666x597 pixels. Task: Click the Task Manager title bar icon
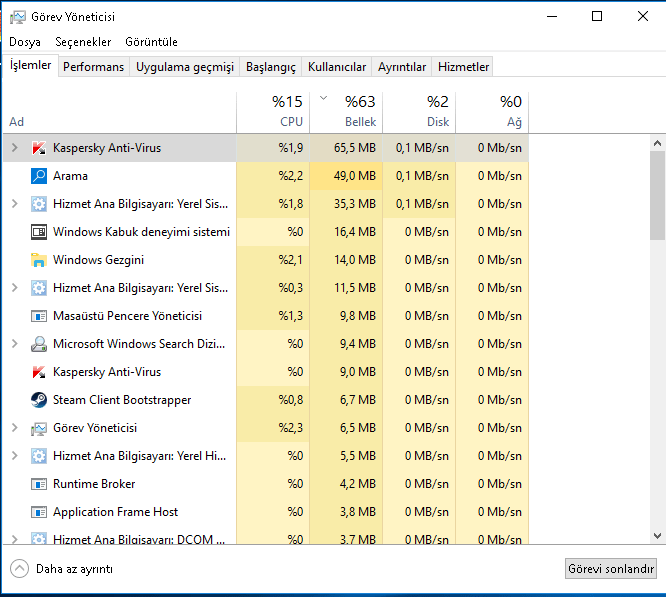point(18,17)
